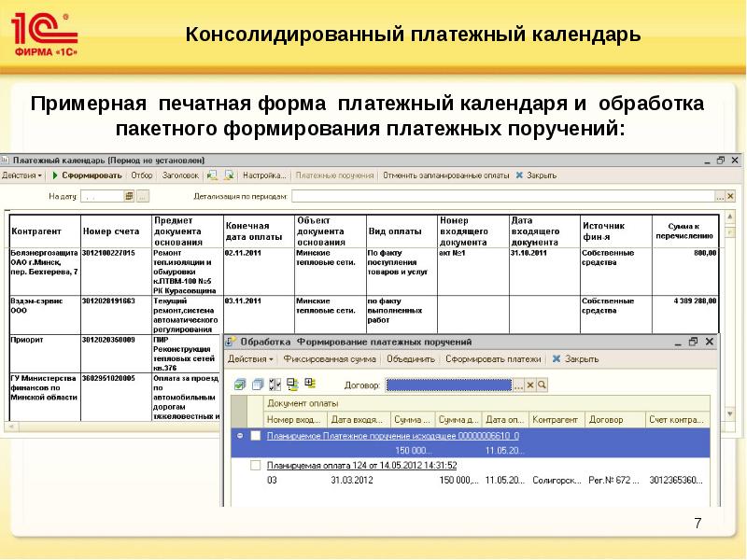Screen dimensions: 747x560
Task: Open Настройка settings in calendar toolbar
Action: [264, 175]
